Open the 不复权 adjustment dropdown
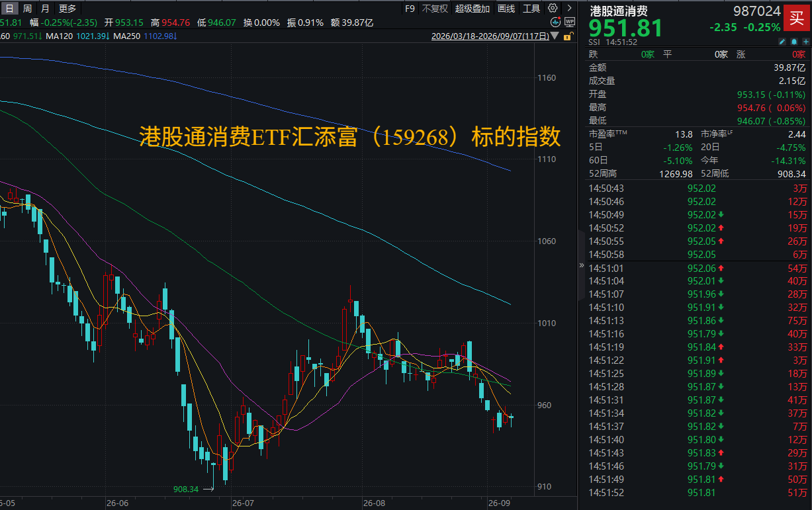812x510 pixels. (435, 9)
